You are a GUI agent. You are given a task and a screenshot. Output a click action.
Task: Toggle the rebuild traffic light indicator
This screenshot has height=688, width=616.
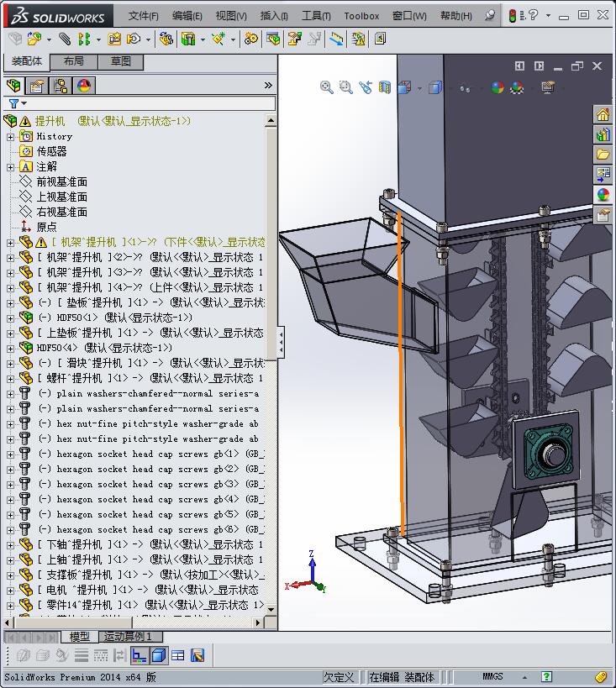[x=512, y=16]
